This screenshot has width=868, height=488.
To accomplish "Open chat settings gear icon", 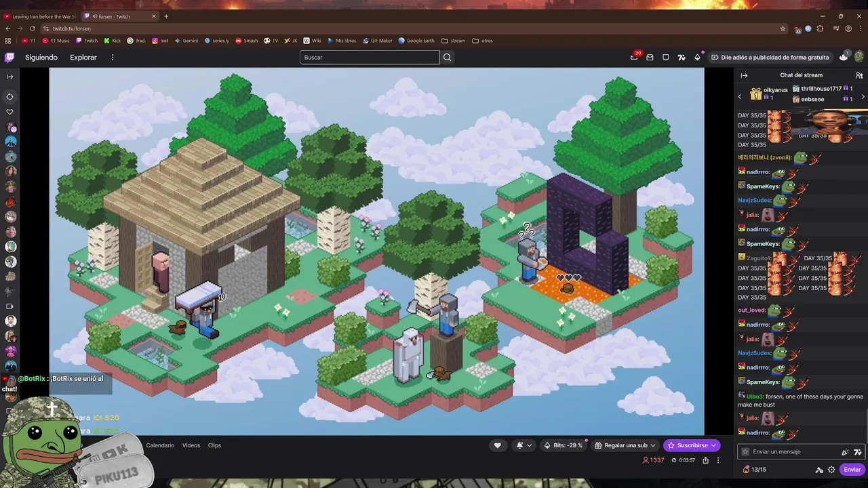I will click(831, 470).
